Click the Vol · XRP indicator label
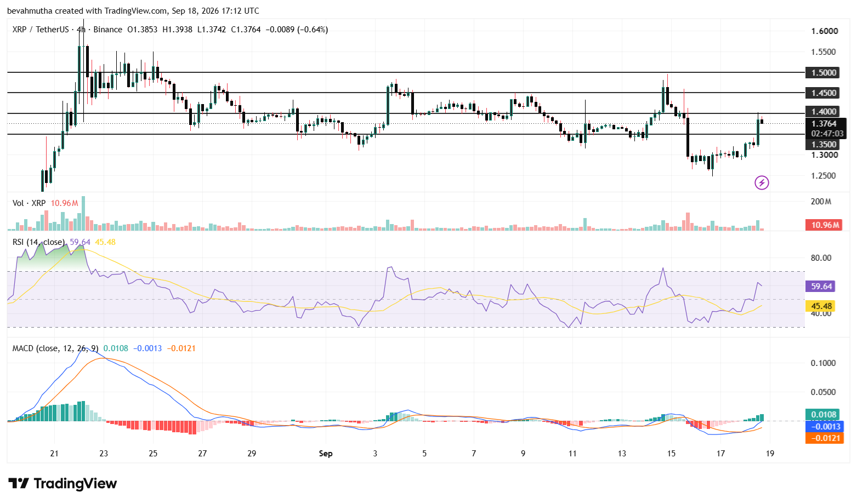 tap(29, 203)
